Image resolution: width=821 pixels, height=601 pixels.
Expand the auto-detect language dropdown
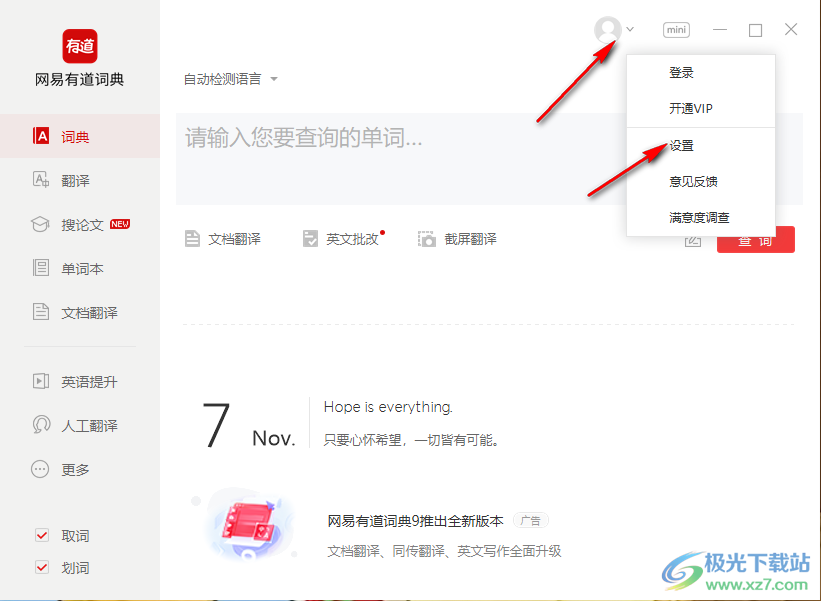[230, 79]
